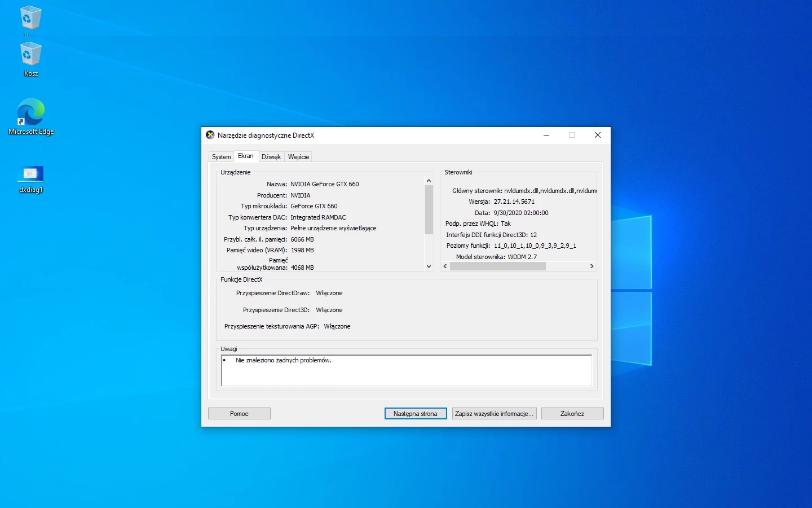The width and height of the screenshot is (812, 508).
Task: Open the Kosz recycle bin desktop icon
Action: point(30,59)
